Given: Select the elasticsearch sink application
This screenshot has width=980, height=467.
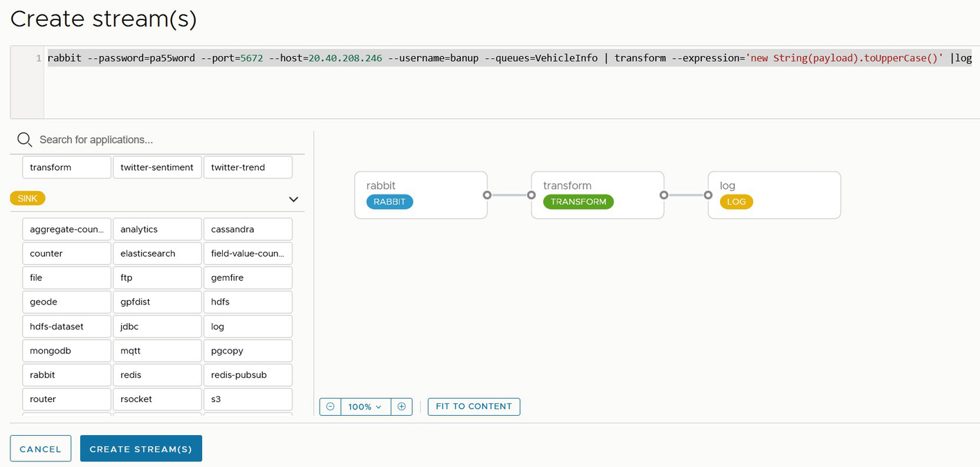Looking at the screenshot, I should click(x=157, y=254).
